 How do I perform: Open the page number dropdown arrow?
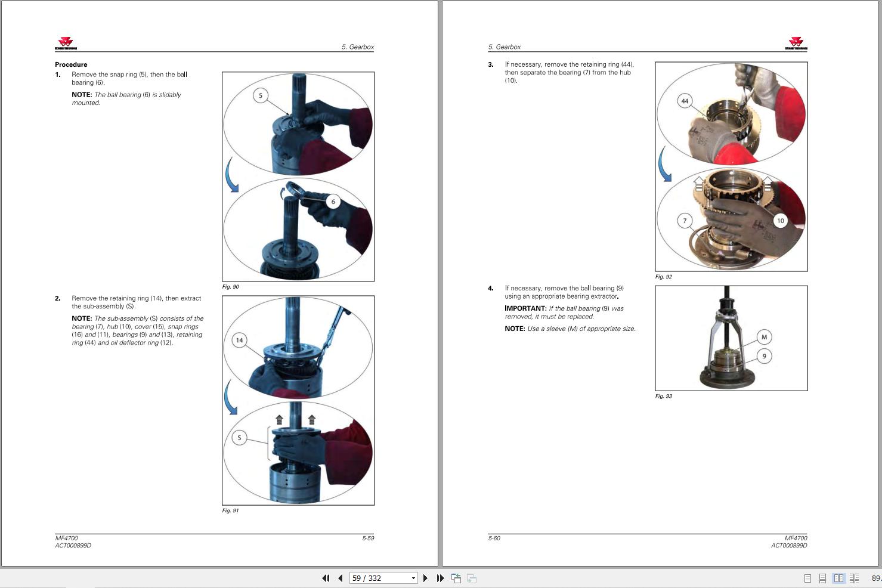413,578
